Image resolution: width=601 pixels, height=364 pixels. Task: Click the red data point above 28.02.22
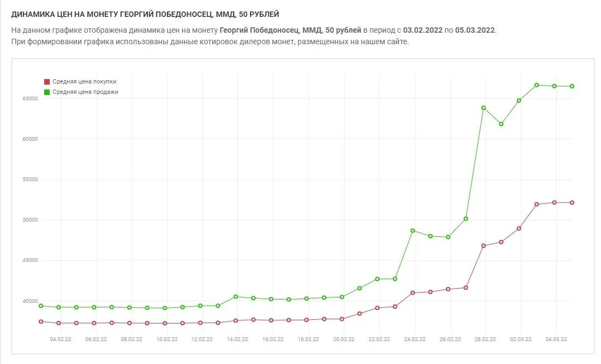484,246
